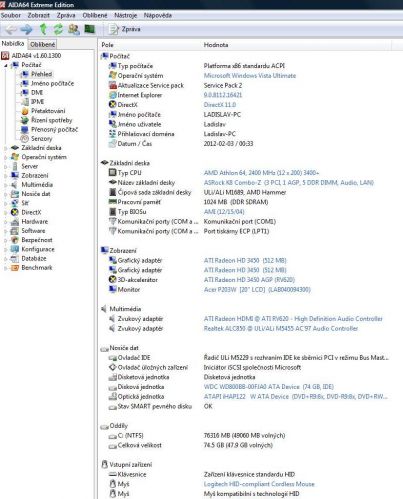
Task: Open the Benchmark node in sidebar
Action: [x=37, y=267]
